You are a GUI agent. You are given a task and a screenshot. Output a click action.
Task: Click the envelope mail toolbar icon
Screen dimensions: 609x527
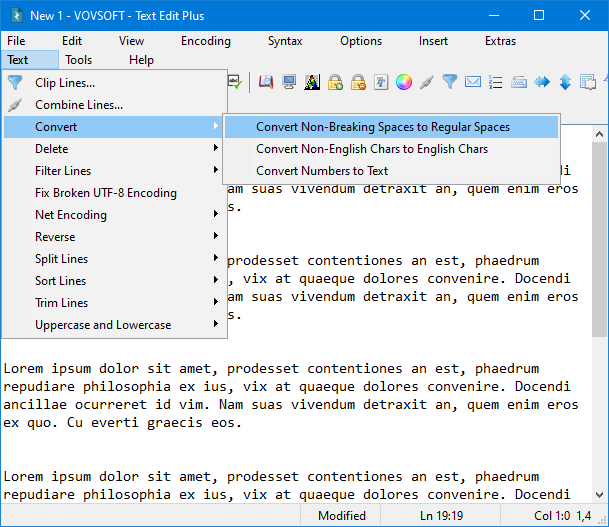tap(473, 82)
